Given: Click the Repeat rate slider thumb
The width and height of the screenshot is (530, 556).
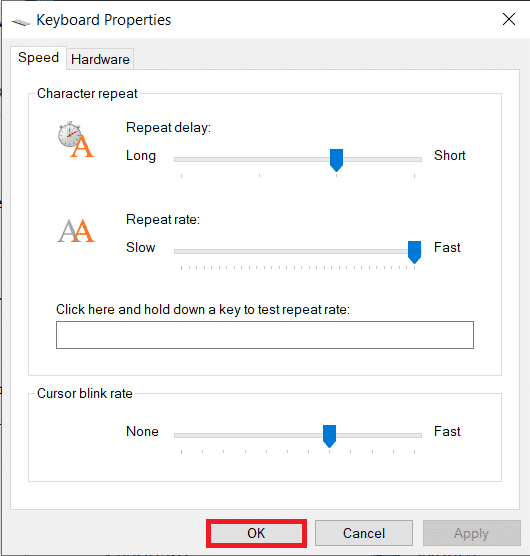Looking at the screenshot, I should [x=414, y=252].
